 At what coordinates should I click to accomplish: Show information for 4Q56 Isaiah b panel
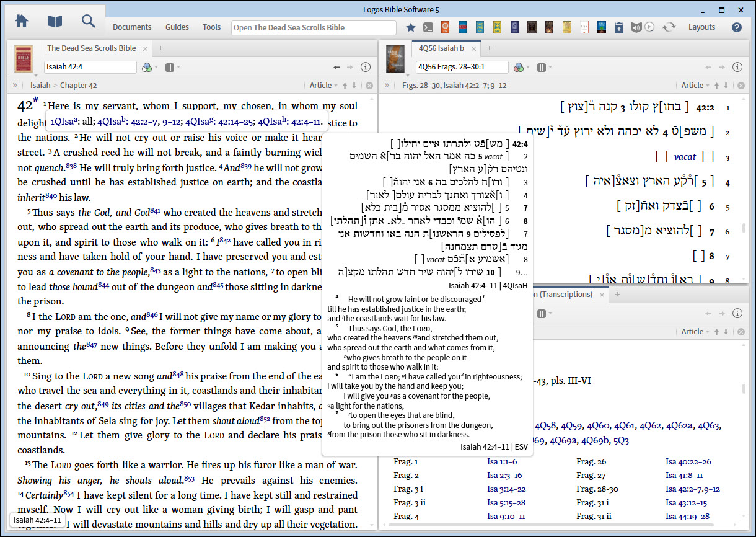click(x=737, y=67)
